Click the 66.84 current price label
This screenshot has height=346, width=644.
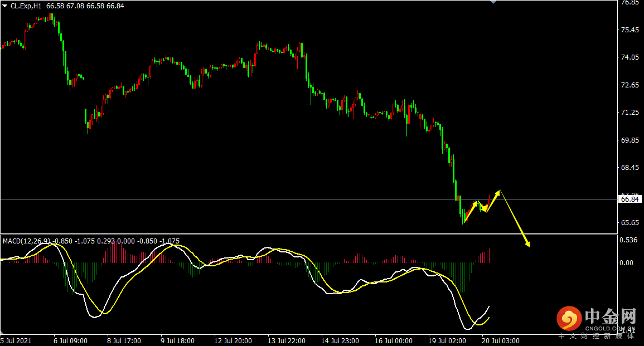(630, 199)
